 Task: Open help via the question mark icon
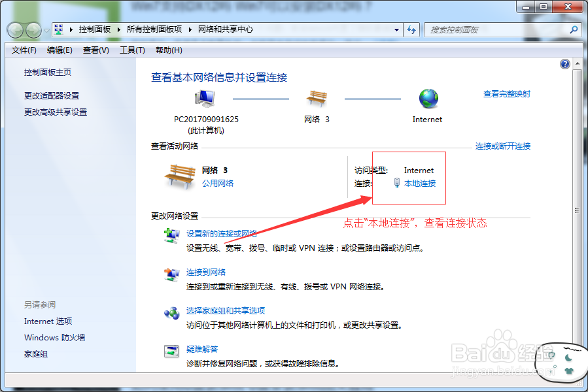[x=564, y=63]
